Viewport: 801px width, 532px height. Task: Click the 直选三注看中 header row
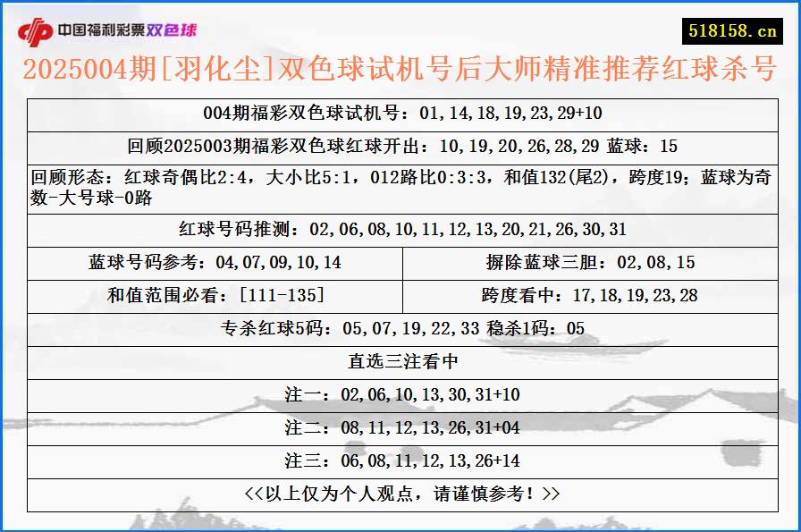400,361
